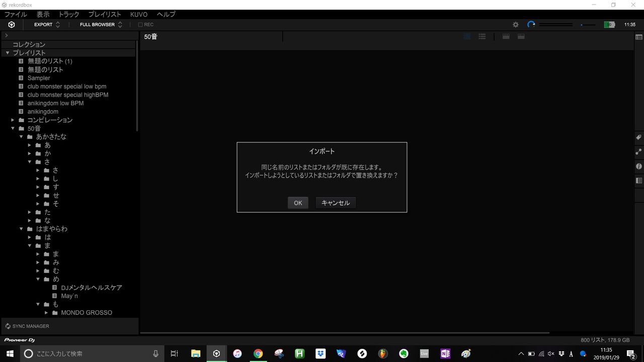Screen dimensions: 644x362
Task: Switch to the artwork list view icon
Action: (x=482, y=37)
